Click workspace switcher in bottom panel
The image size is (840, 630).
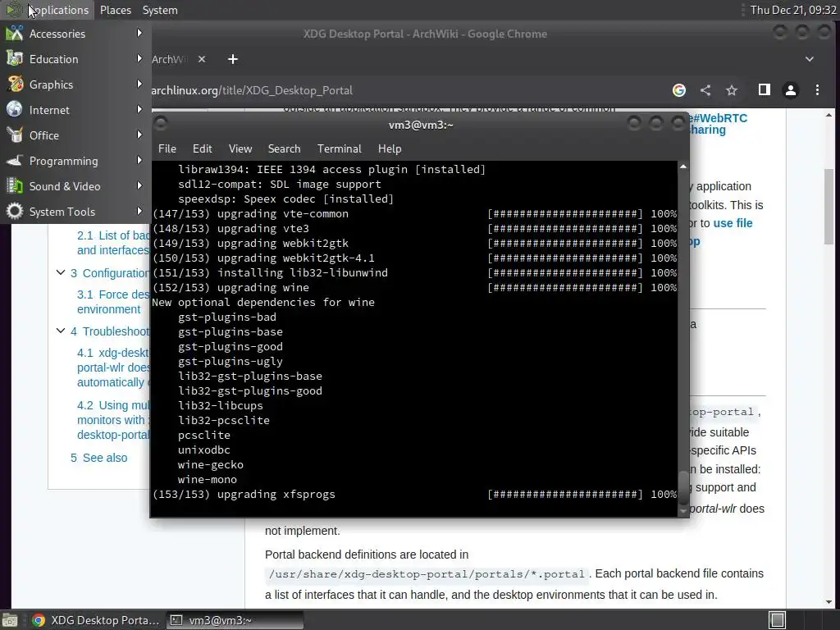pos(777,620)
